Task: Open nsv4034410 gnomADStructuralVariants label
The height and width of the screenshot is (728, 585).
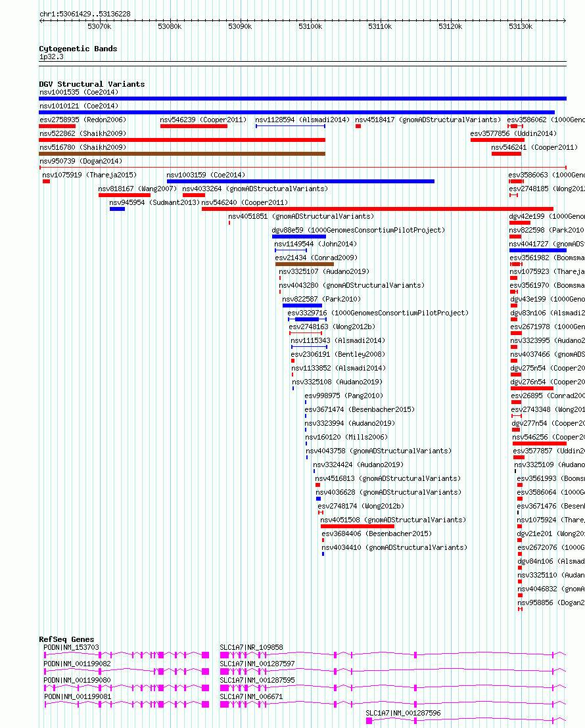Action: point(394,548)
